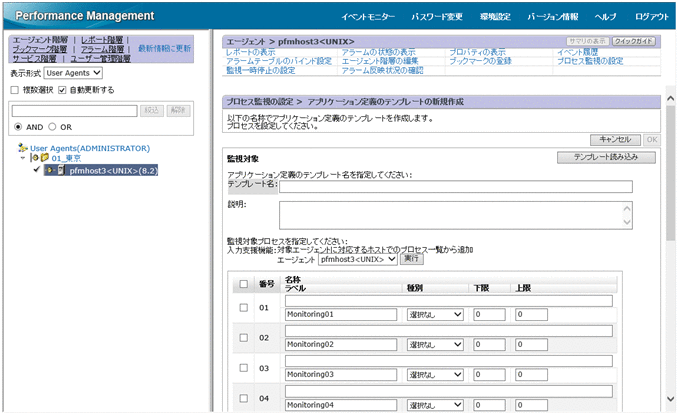Open the プロセス監視の設定 link
Image resolution: width=680 pixels, height=416 pixels.
tap(590, 61)
